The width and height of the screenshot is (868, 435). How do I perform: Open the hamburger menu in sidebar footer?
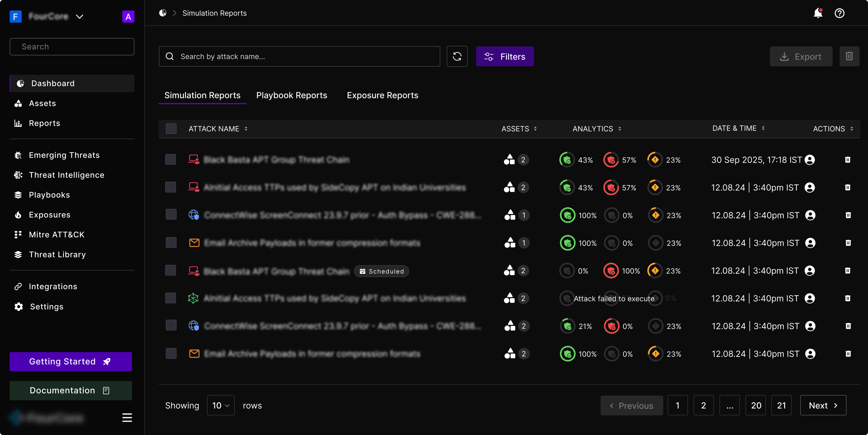point(127,418)
